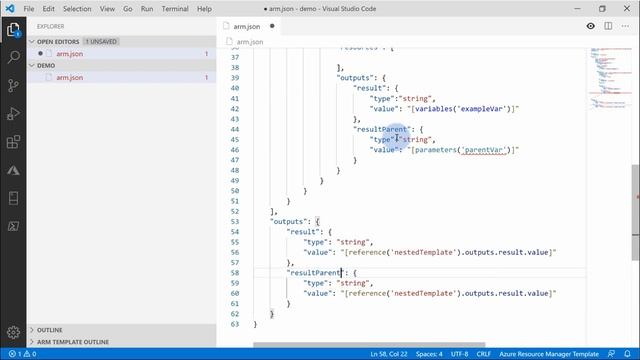Open the Extensions view
The width and height of the screenshot is (640, 360).
13,142
